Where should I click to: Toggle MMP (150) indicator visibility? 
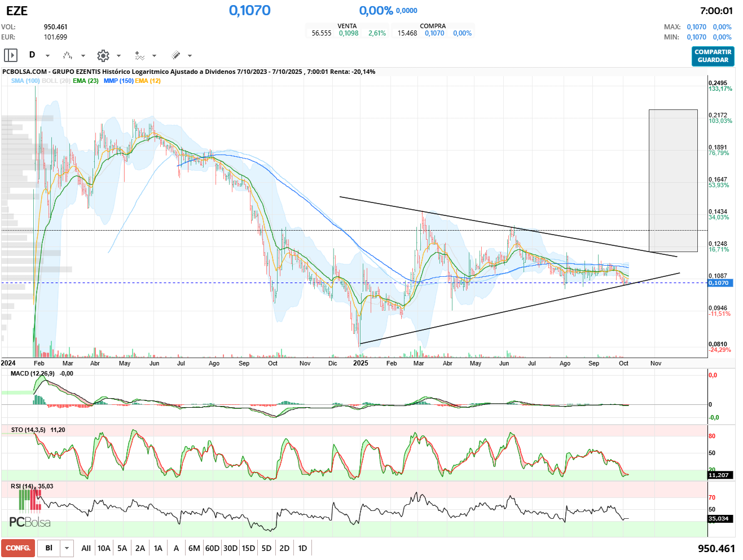[118, 81]
